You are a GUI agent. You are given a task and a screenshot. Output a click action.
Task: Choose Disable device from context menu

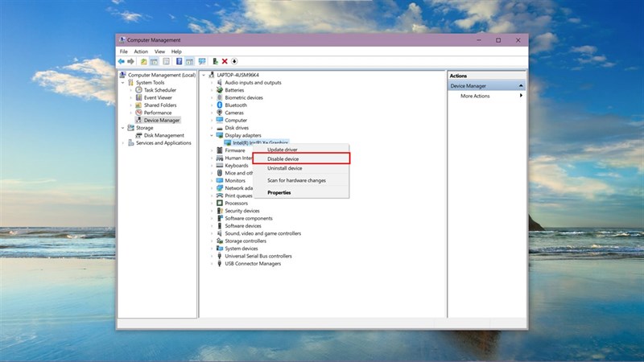coord(283,159)
